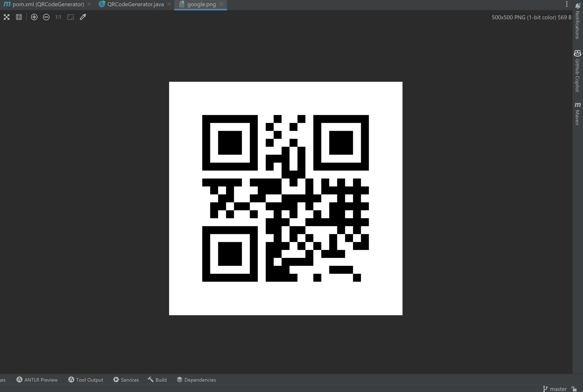Open the Maven tool window
The height and width of the screenshot is (392, 583).
pyautogui.click(x=578, y=114)
